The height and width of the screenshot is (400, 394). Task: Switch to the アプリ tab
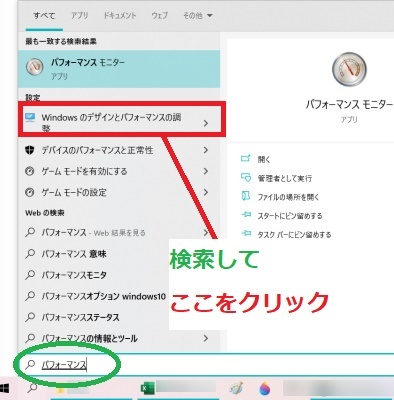79,16
